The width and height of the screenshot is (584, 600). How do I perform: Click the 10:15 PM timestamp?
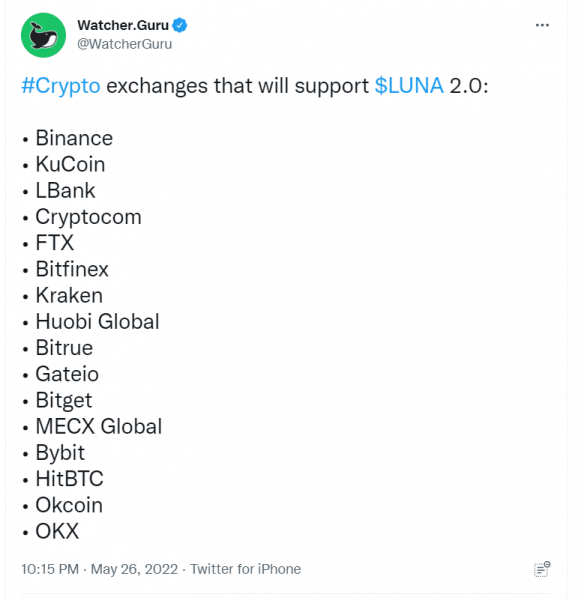click(50, 569)
